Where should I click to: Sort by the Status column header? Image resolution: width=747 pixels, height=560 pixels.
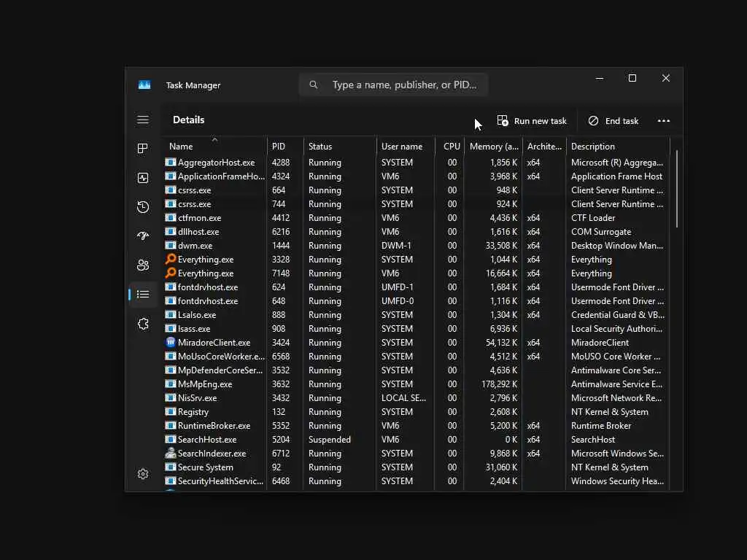point(340,146)
